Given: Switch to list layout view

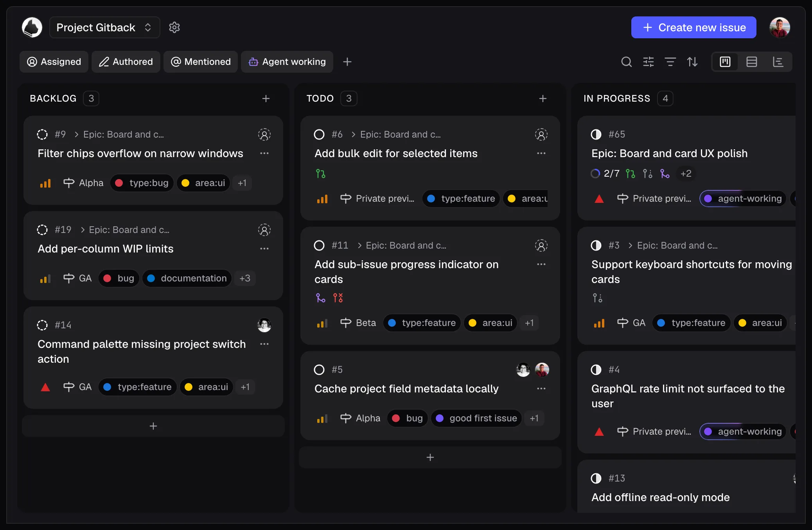Looking at the screenshot, I should pos(751,62).
